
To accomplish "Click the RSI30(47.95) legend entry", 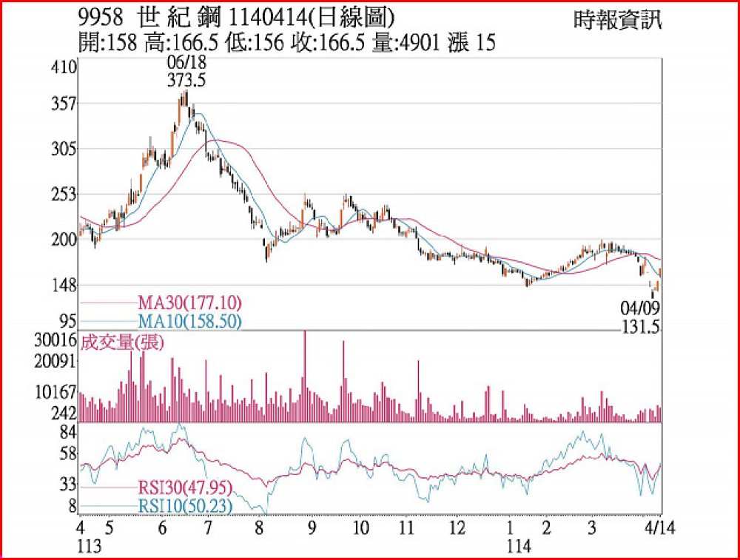I will [185, 488].
